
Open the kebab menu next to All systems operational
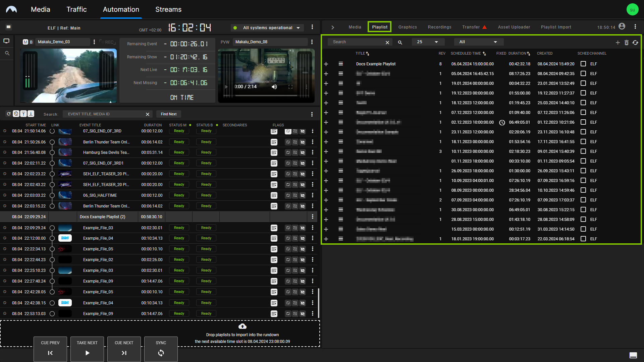click(x=312, y=27)
